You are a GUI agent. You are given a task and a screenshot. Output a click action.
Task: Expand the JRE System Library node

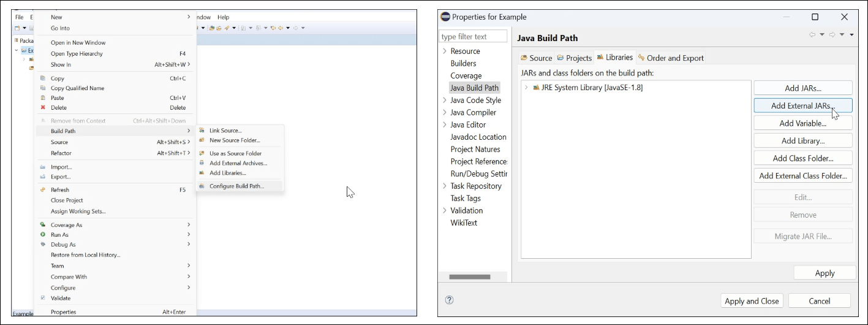point(526,88)
